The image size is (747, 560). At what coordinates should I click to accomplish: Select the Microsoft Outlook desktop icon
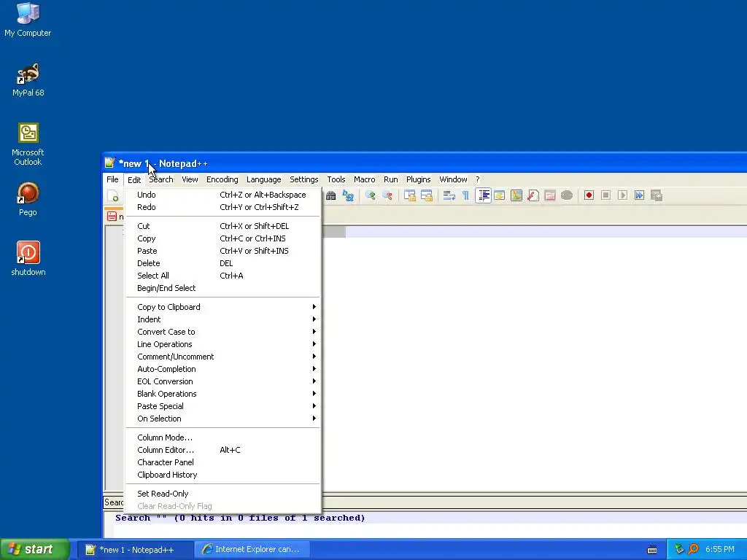[28, 144]
